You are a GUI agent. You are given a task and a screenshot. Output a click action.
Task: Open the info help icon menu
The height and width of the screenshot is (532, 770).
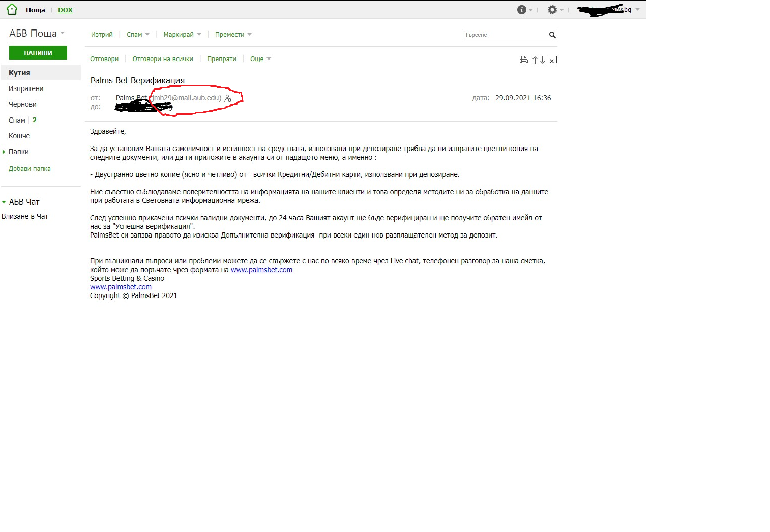click(x=521, y=10)
